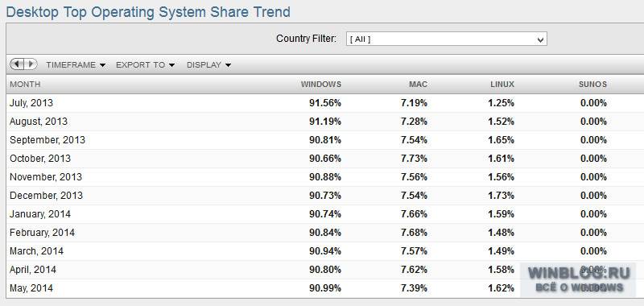Click the 91.56% Windows value for July
The image size is (644, 306).
tap(325, 103)
